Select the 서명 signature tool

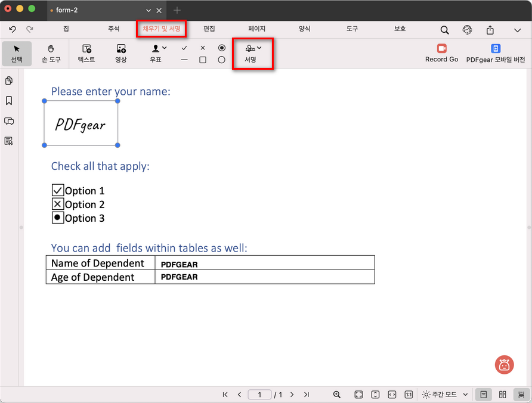[250, 54]
